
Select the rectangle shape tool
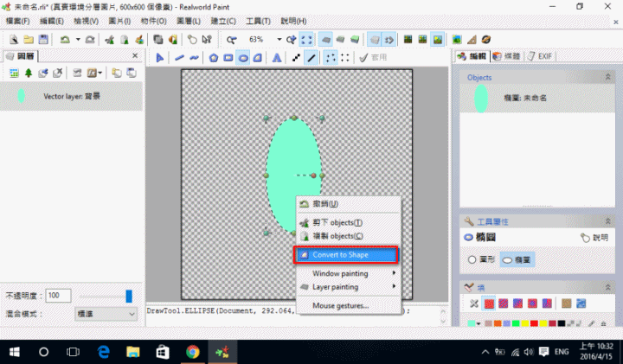click(228, 57)
